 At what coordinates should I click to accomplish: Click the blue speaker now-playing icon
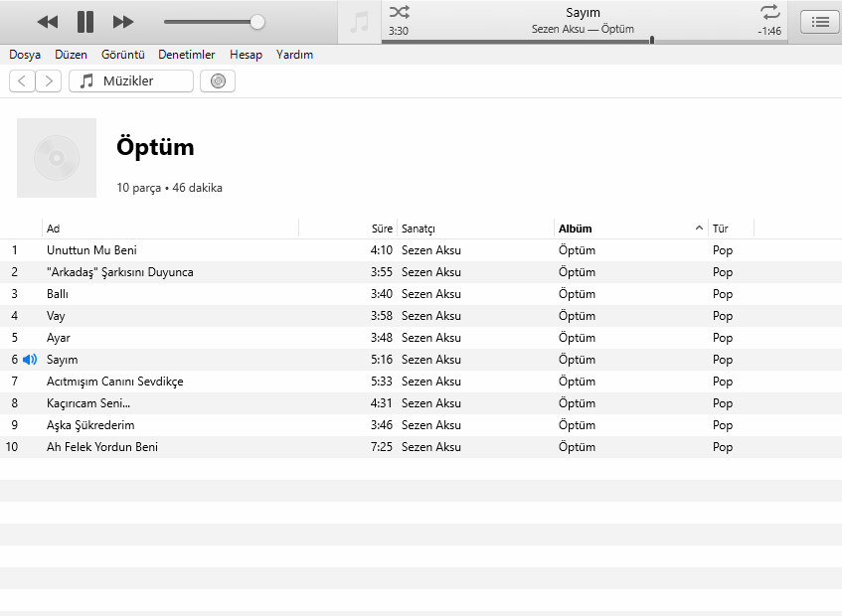pos(30,360)
